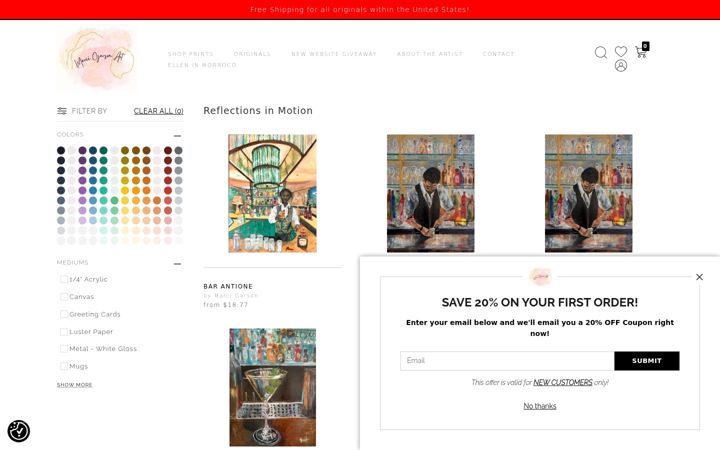Open the Bar Antione painting thumbnail
Screen dimensions: 720x450
click(272, 193)
